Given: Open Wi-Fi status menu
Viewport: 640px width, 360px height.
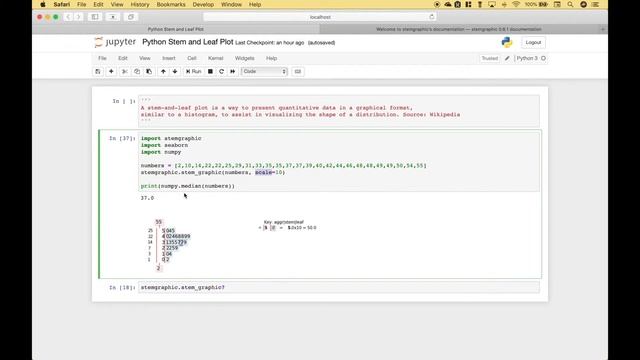Looking at the screenshot, I should [x=516, y=4].
